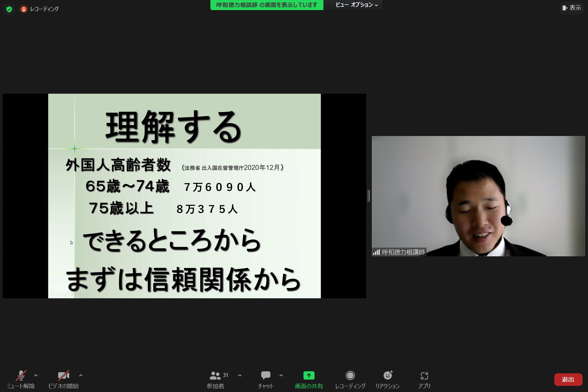Image resolution: width=588 pixels, height=392 pixels.
Task: Click the participant count 31
Action: click(x=225, y=375)
